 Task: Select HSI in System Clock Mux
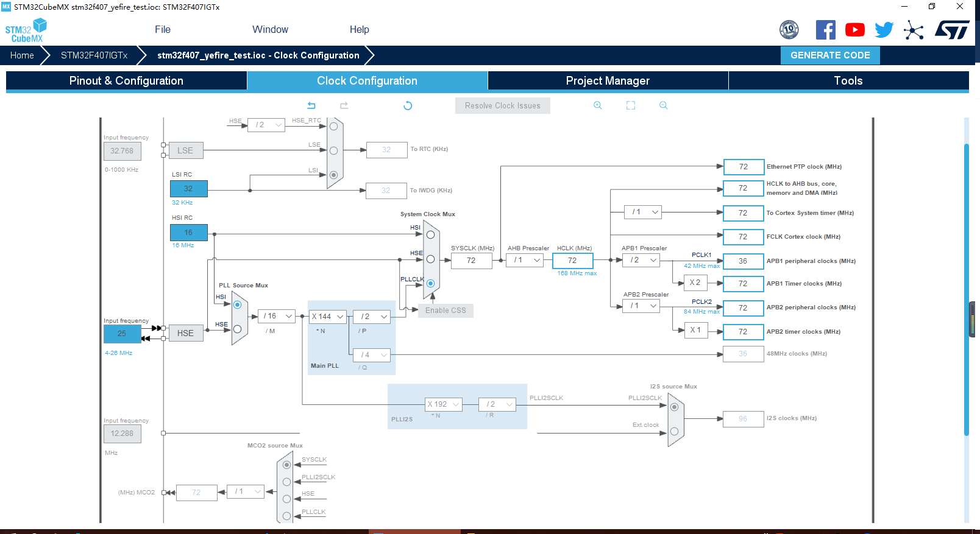pos(430,234)
